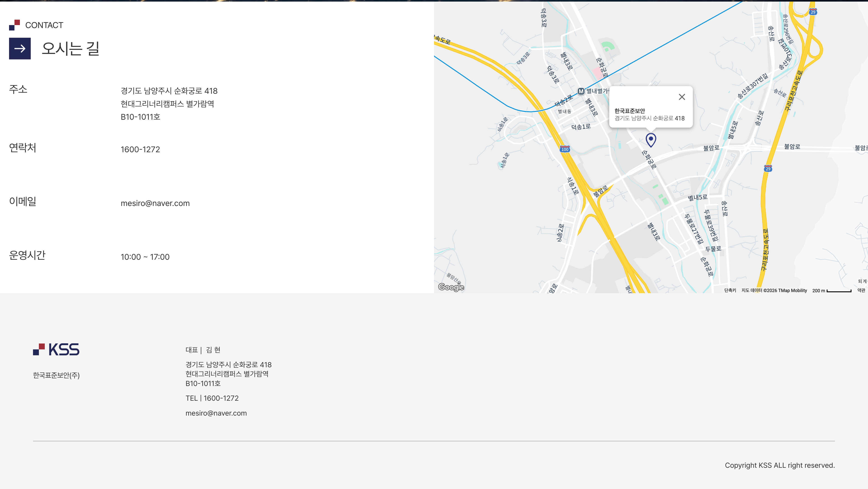Click the blue location pin marker

tap(651, 140)
